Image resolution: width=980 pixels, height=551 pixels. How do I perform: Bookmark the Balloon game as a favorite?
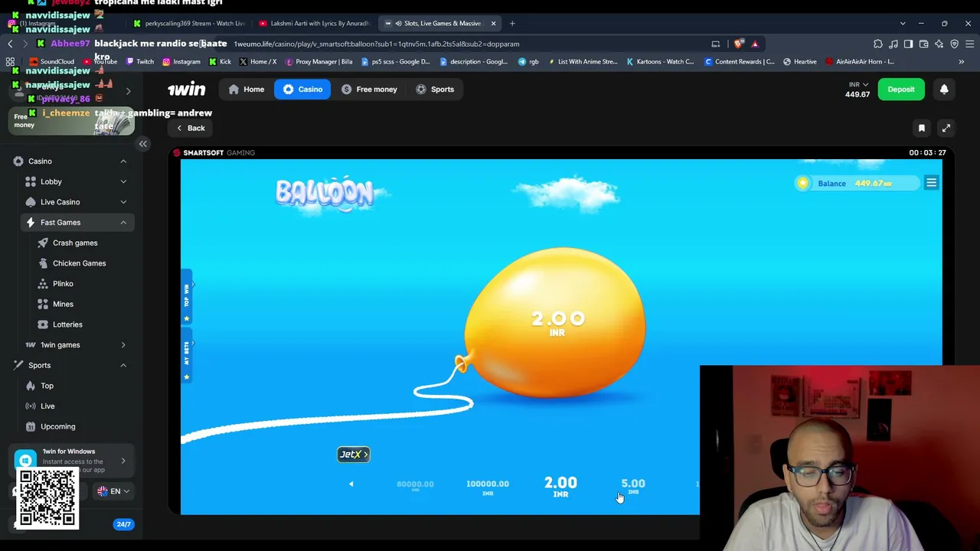tap(922, 129)
